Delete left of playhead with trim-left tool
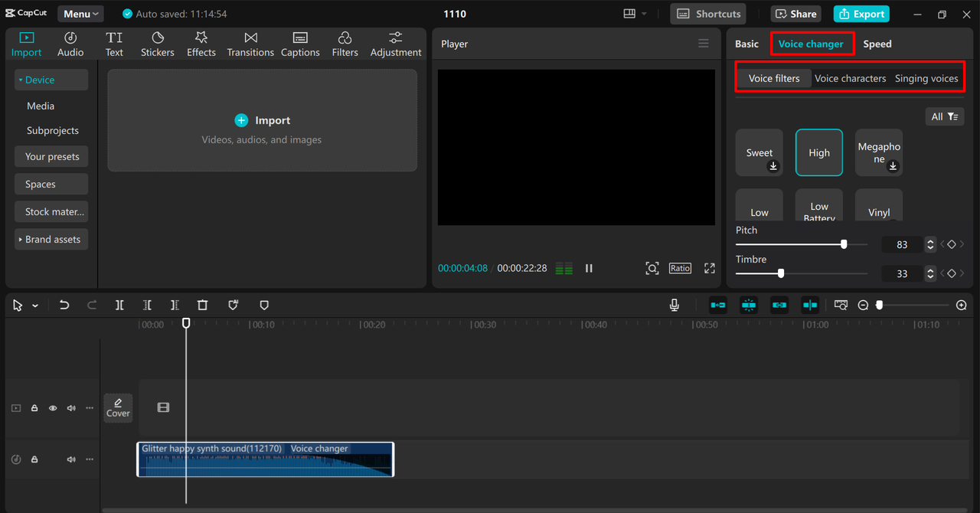 point(147,305)
